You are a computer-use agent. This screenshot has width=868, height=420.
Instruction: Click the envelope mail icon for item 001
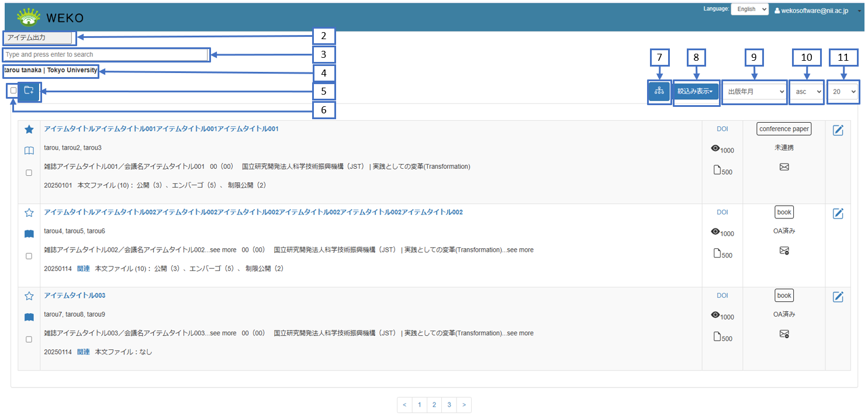[x=784, y=167]
